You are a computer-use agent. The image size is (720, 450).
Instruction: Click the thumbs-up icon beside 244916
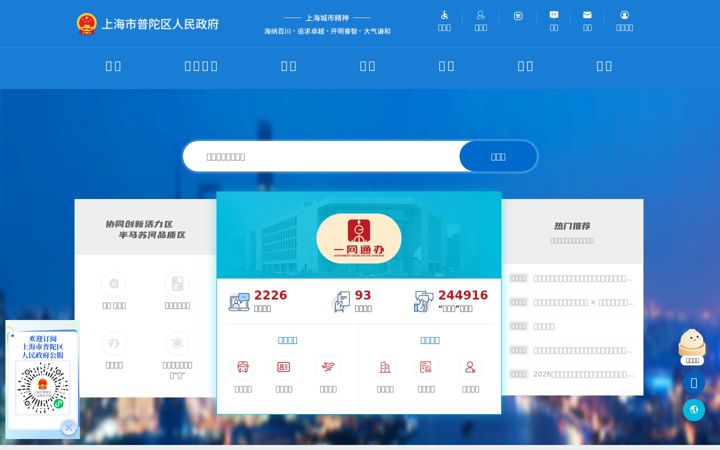[423, 302]
